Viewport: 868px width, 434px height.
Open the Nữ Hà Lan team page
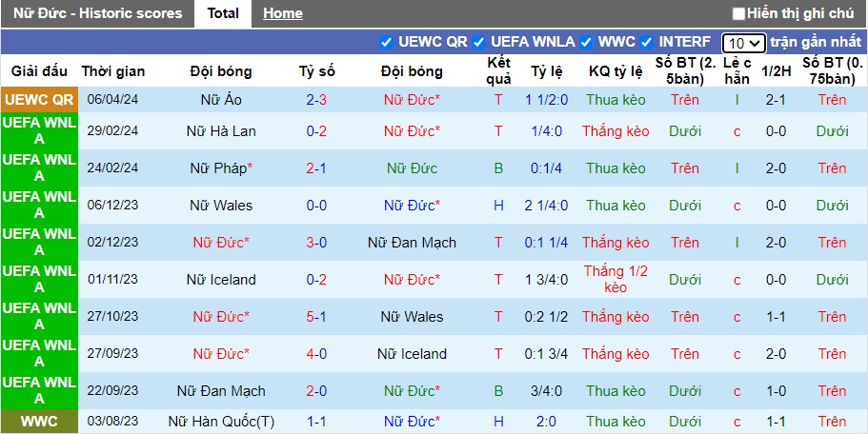221,131
